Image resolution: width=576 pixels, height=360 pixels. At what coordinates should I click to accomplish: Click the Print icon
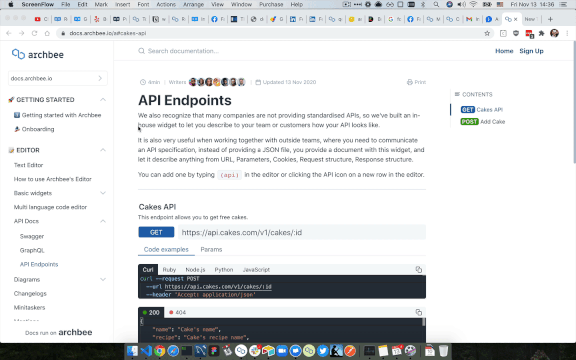point(410,82)
